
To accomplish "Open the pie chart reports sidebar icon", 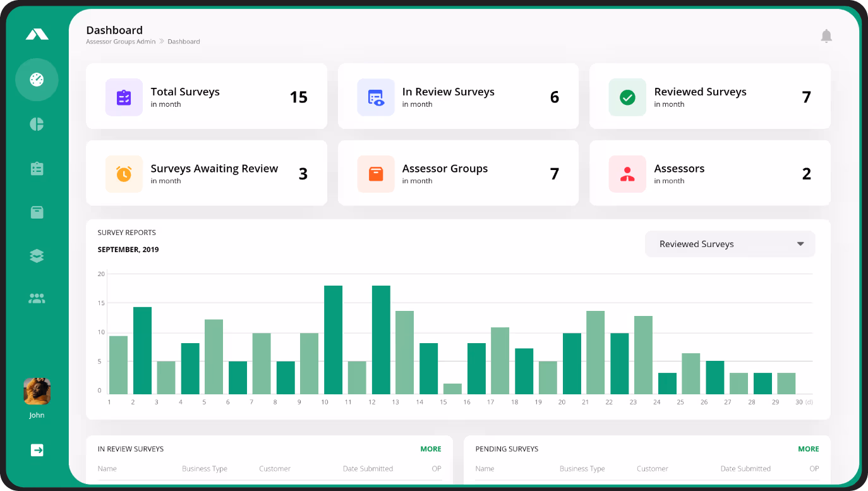I will point(37,124).
